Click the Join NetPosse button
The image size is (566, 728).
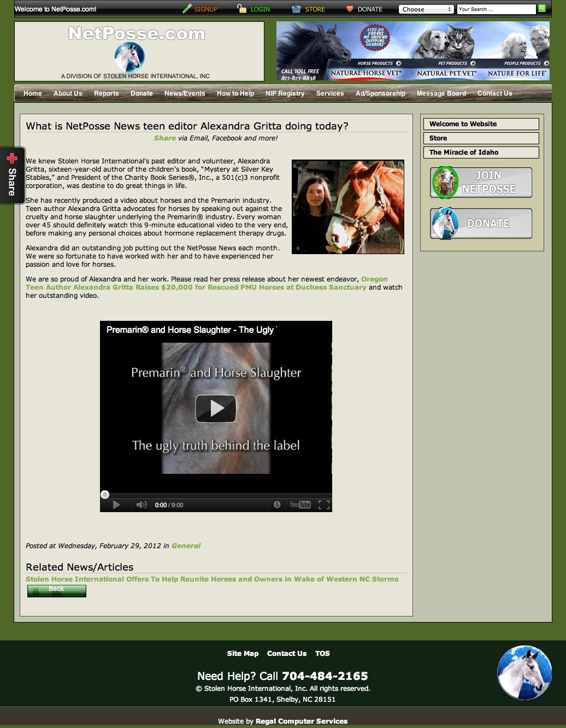(x=481, y=183)
